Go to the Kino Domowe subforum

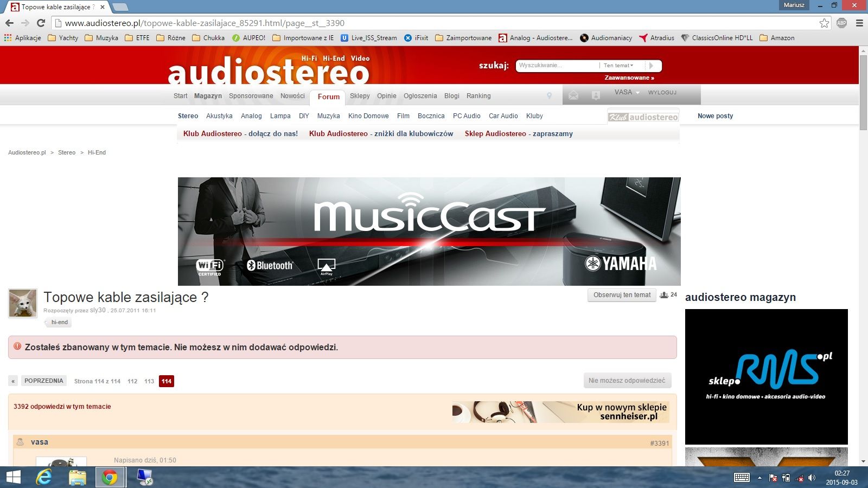click(x=368, y=116)
